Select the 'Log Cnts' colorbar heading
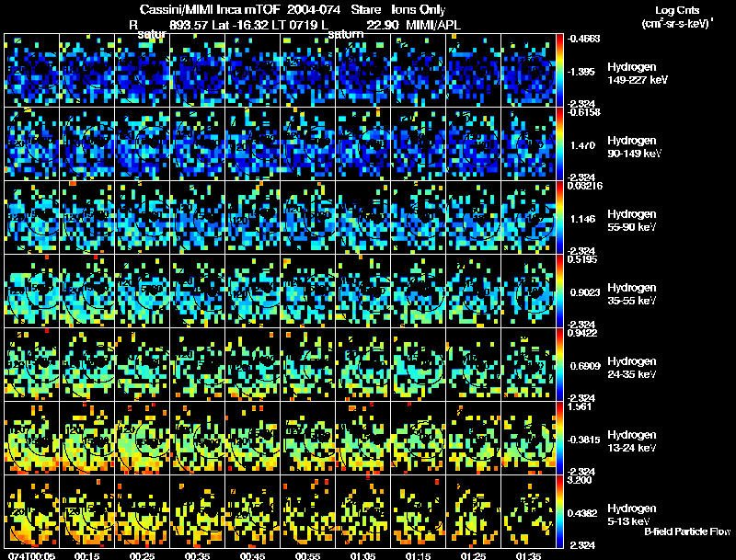Screen dimensions: 736x560 click(677, 10)
